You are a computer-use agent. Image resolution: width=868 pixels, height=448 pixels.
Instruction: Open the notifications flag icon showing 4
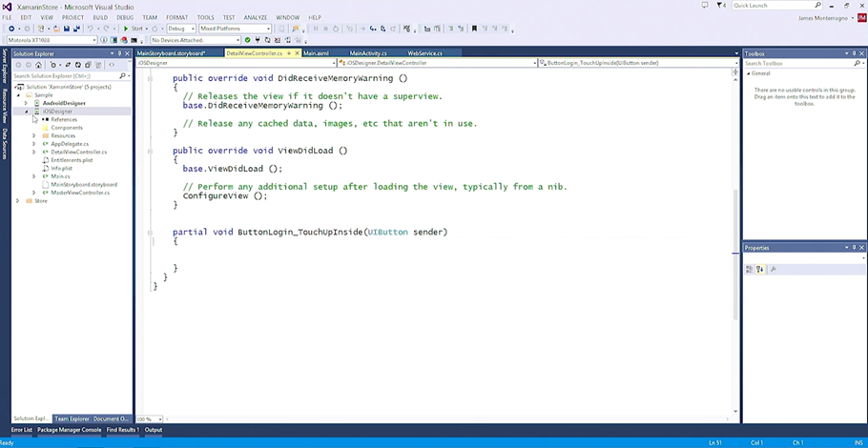(x=721, y=5)
